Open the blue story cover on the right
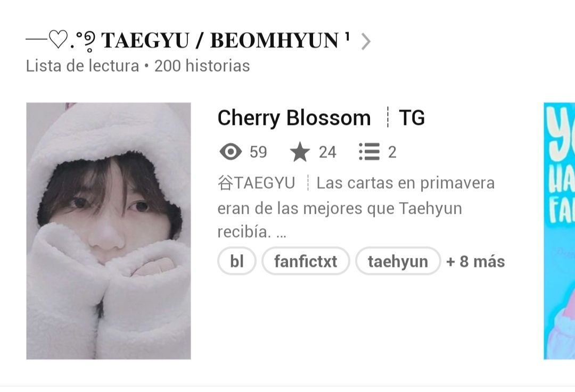This screenshot has height=392, width=575. pos(559,231)
